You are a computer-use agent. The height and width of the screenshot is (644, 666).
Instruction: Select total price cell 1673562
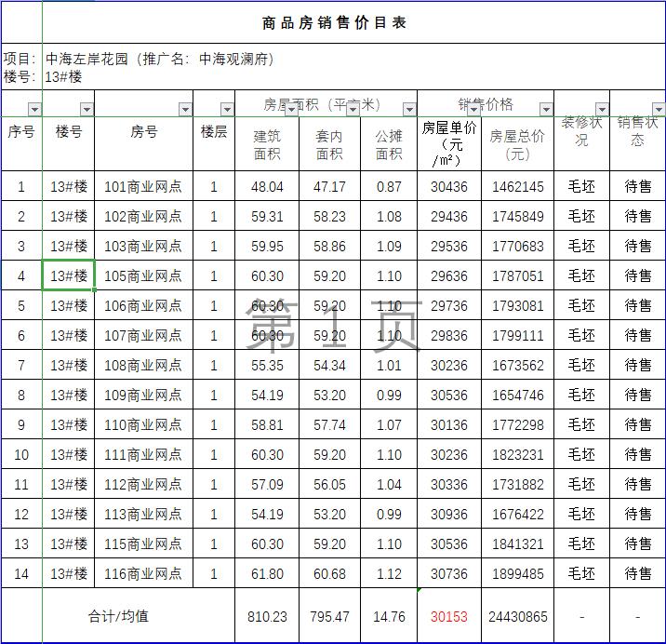pos(517,365)
